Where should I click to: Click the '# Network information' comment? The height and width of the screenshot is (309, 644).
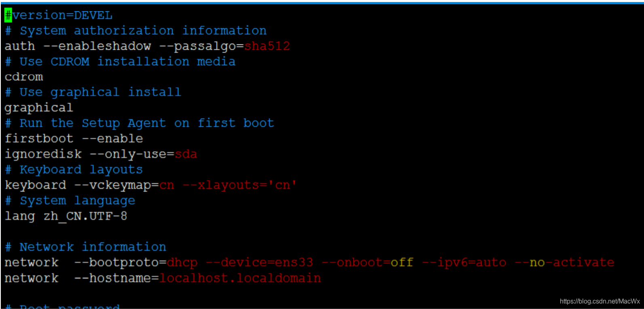[85, 247]
